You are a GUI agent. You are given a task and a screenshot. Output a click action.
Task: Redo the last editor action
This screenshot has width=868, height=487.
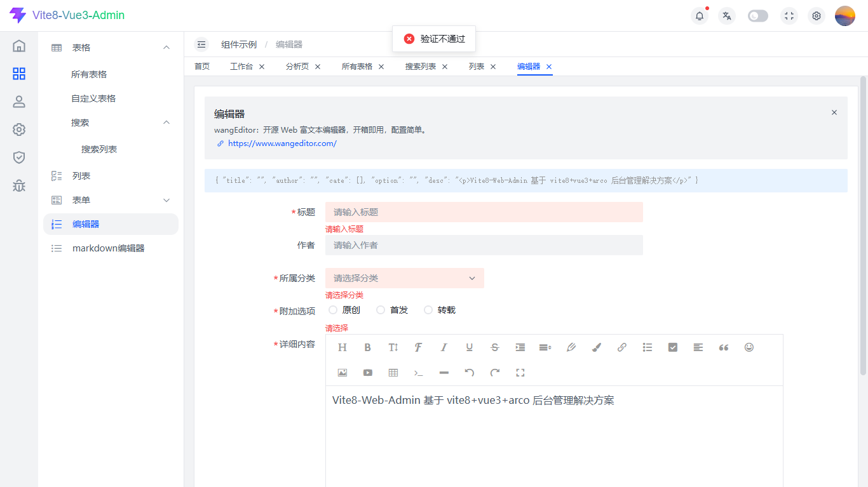[x=495, y=373]
